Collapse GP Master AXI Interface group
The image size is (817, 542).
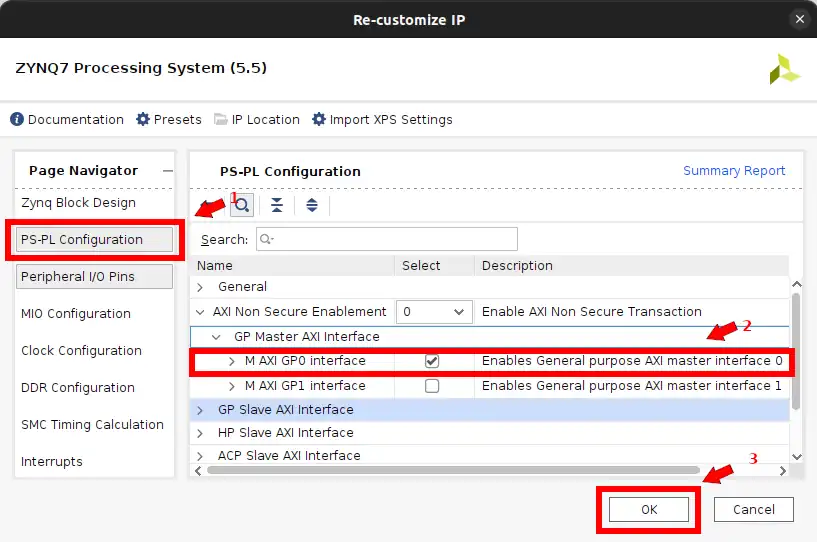coord(216,337)
